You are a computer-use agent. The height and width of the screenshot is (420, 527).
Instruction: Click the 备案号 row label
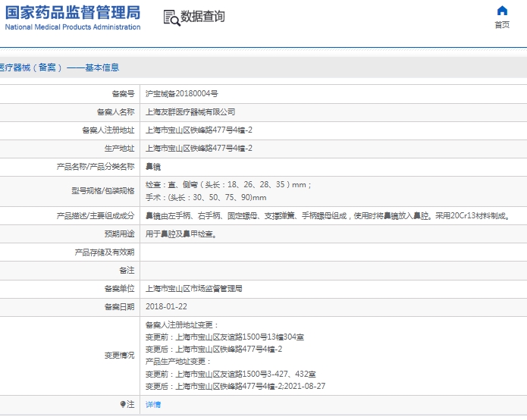tap(123, 94)
